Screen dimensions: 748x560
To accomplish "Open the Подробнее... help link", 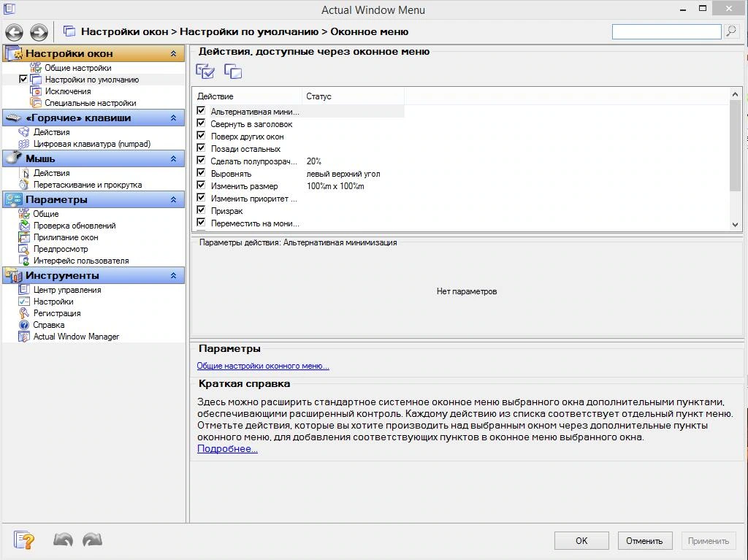I will click(227, 449).
